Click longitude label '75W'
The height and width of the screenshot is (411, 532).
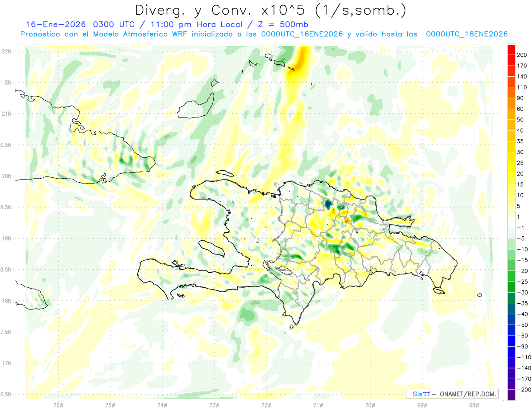110,405
